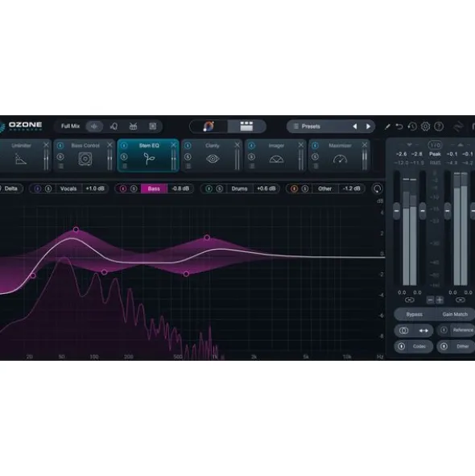Open the Master Assistant view

(x=209, y=126)
